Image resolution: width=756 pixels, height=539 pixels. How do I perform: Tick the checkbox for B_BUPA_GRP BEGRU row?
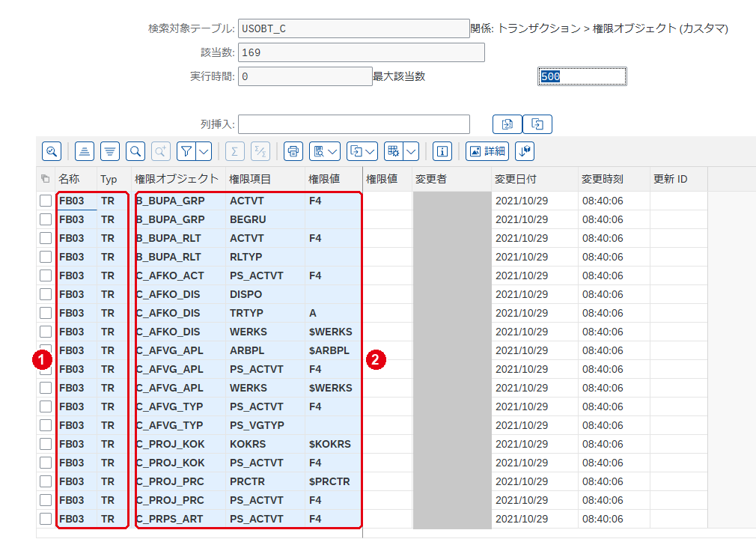click(x=46, y=219)
